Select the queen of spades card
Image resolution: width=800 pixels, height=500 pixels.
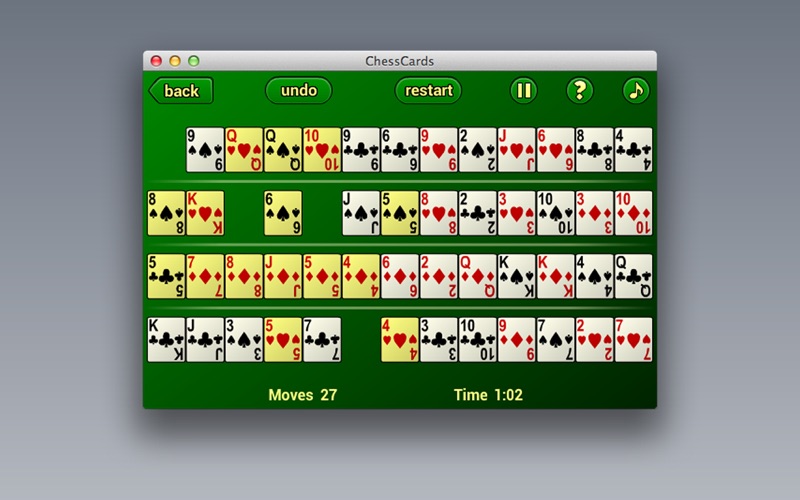pyautogui.click(x=283, y=149)
